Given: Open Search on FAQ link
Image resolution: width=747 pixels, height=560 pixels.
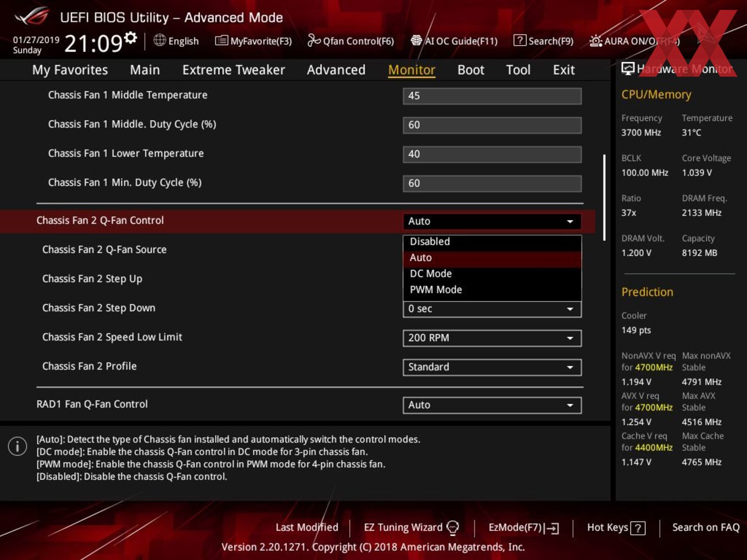Looking at the screenshot, I should (x=706, y=527).
